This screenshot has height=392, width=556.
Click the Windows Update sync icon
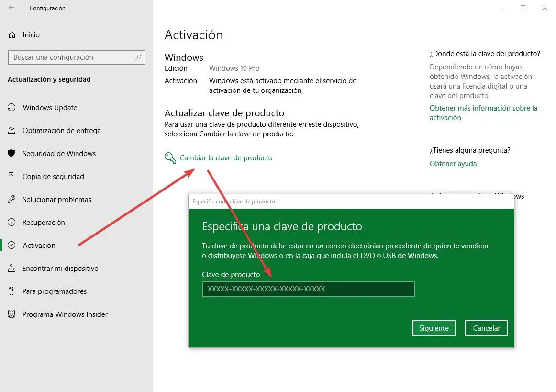point(11,107)
